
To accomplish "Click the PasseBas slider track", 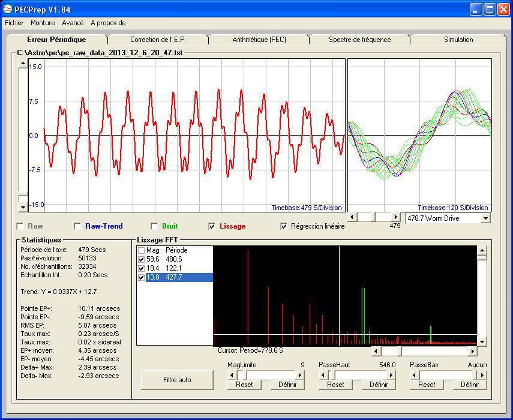I will tap(444, 375).
